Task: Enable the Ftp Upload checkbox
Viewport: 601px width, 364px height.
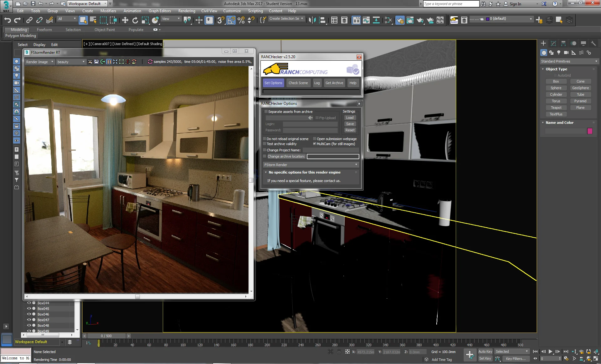Action: tap(317, 118)
